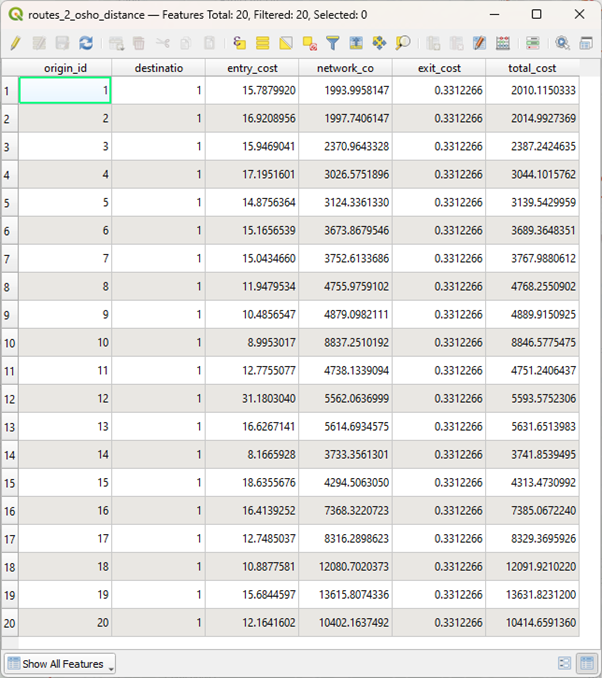Sort by the total_cost column header
602x678 pixels.
coord(531,68)
